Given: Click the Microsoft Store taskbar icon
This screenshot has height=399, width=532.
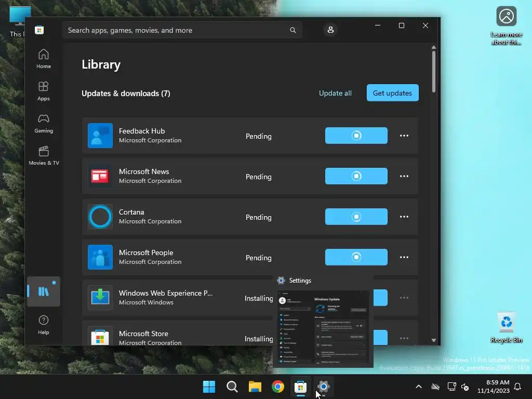Looking at the screenshot, I should click(x=301, y=387).
